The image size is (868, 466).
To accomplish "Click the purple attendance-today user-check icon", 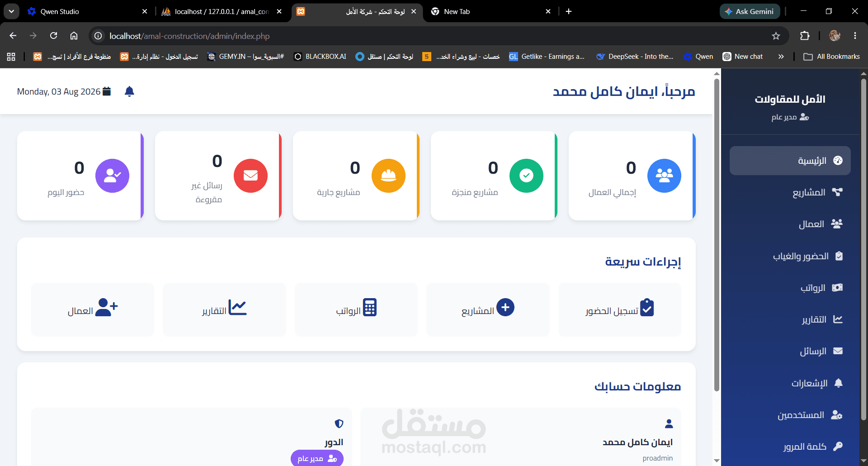I will 112,176.
